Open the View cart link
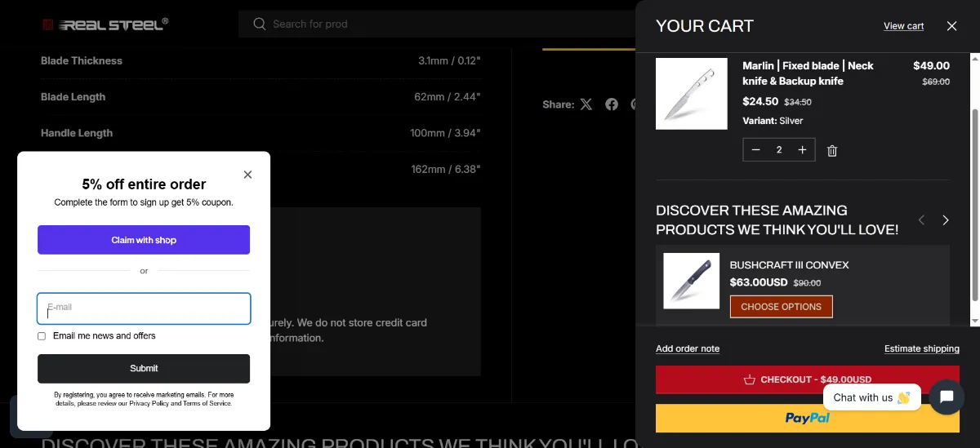 903,26
